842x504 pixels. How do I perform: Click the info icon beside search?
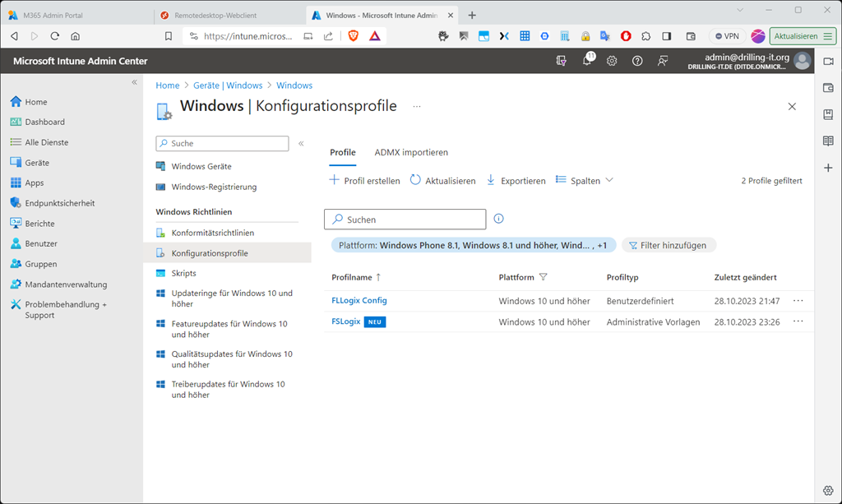pyautogui.click(x=498, y=219)
